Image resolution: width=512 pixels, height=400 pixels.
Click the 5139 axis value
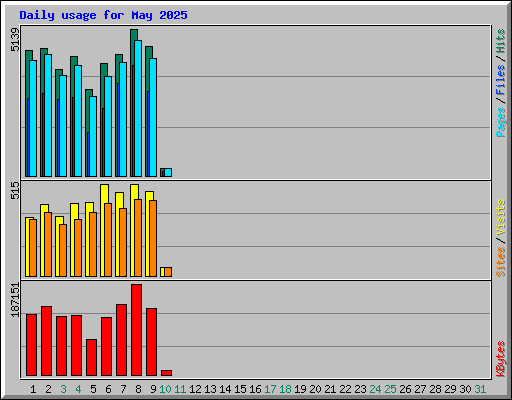click(15, 40)
